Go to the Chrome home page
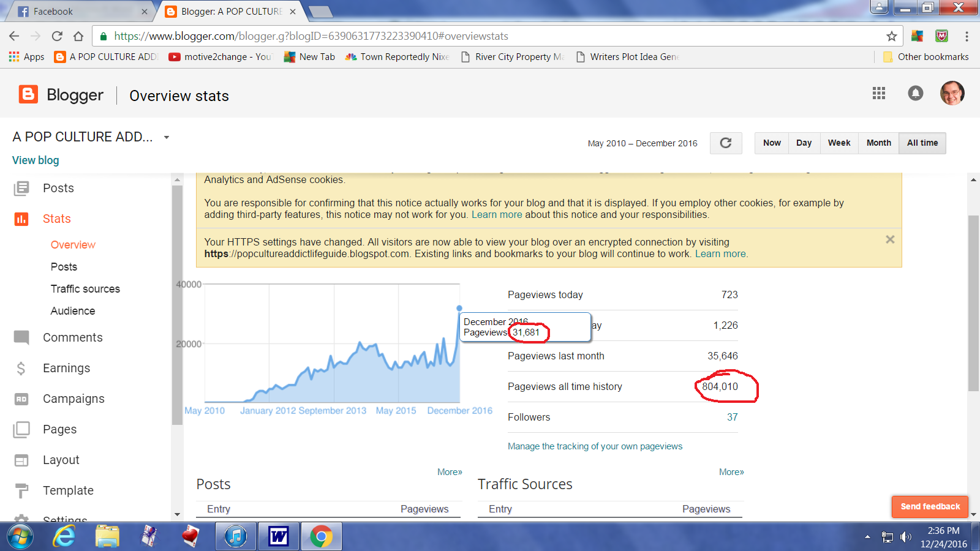Image resolution: width=980 pixels, height=551 pixels. (x=78, y=36)
